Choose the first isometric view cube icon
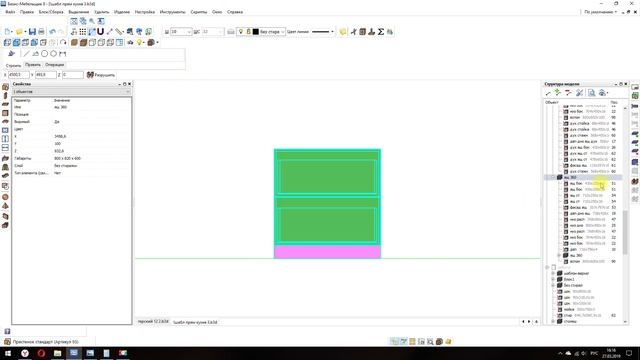Viewport: 640px width, 360px height. [7, 42]
